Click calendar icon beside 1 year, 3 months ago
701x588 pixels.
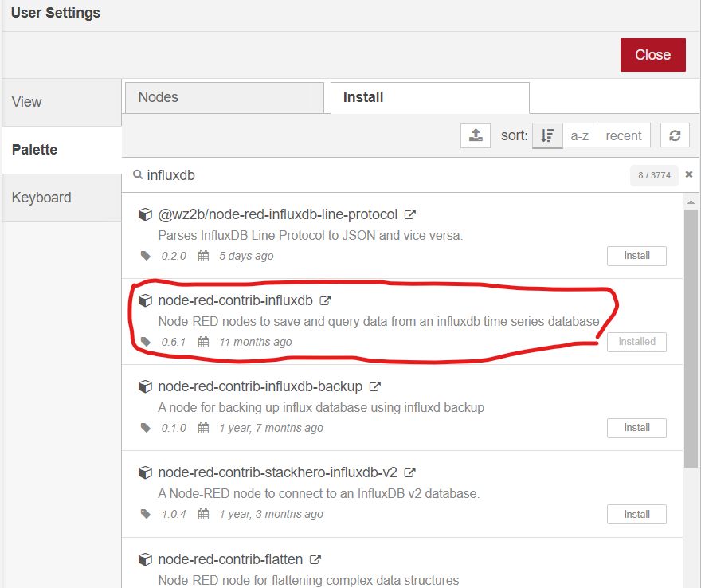[x=203, y=514]
